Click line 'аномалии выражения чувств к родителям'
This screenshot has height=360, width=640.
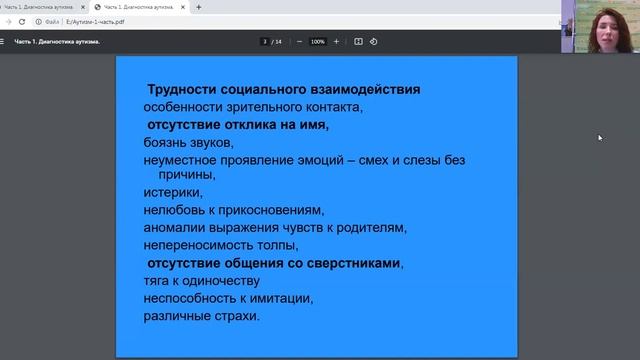[275, 227]
